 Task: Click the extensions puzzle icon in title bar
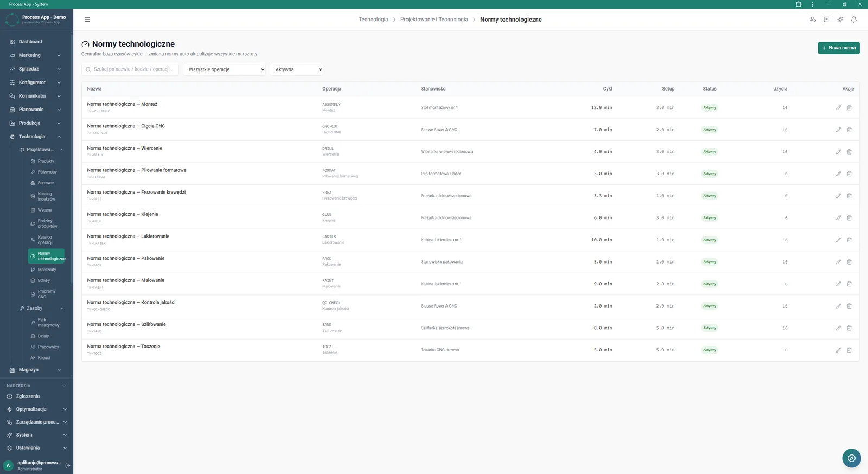(x=799, y=4)
